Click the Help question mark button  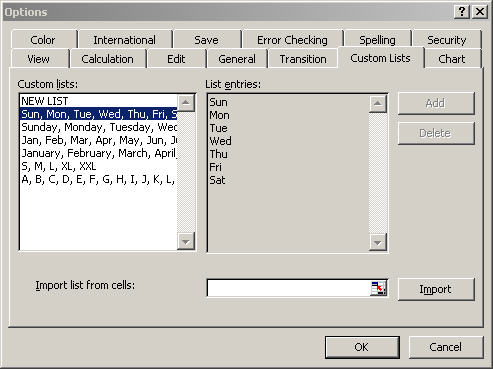(462, 12)
